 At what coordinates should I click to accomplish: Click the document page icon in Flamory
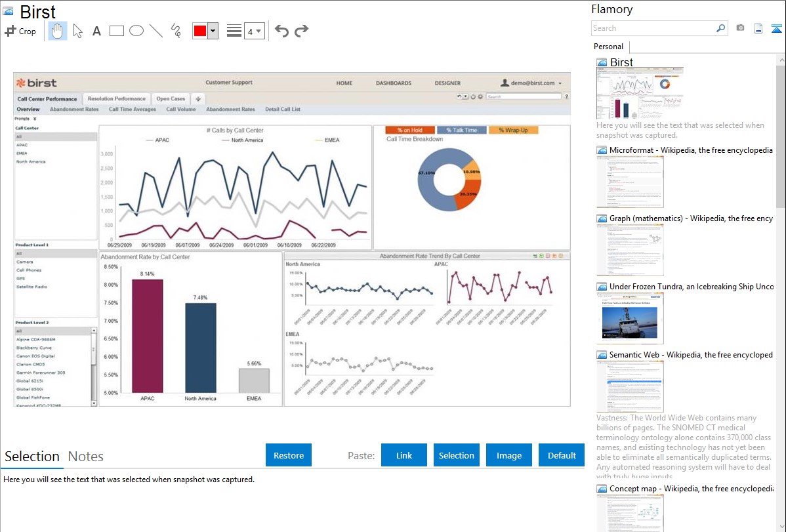(x=758, y=28)
